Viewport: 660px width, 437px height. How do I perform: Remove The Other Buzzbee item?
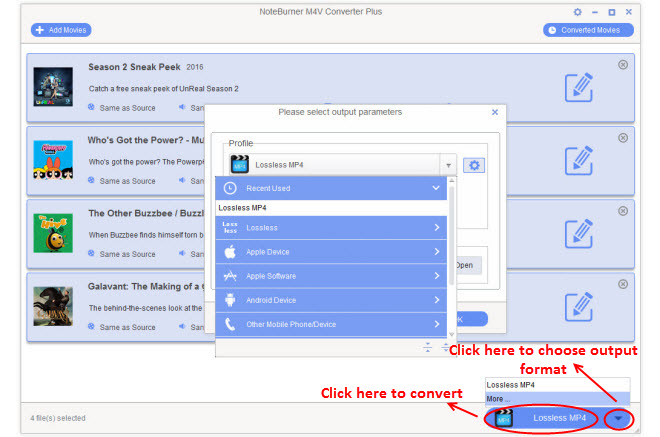click(x=623, y=211)
